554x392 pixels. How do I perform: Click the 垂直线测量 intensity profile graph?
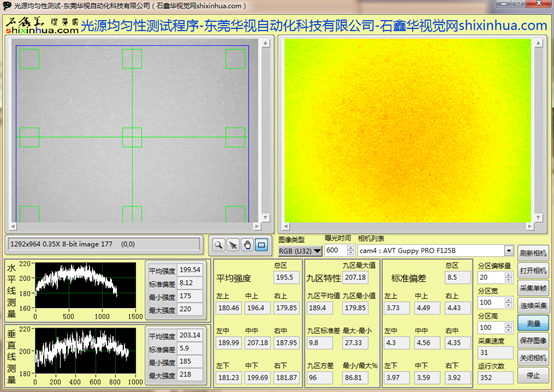pyautogui.click(x=86, y=351)
